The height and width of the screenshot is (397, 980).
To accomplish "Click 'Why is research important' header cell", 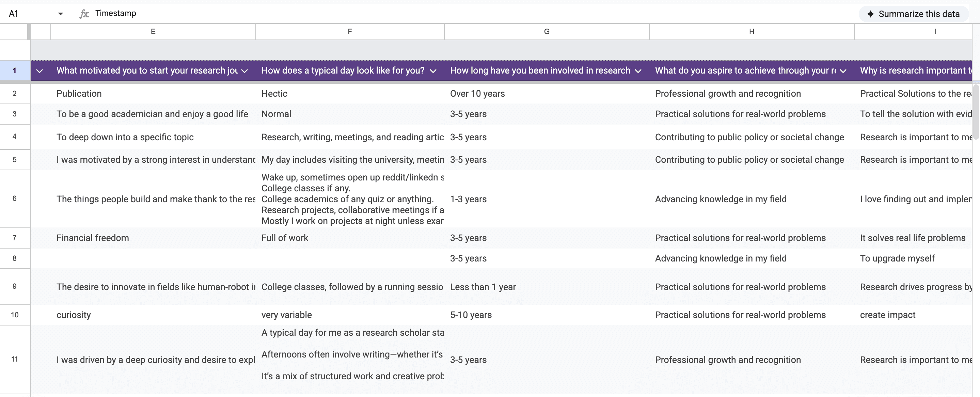I will pos(913,70).
